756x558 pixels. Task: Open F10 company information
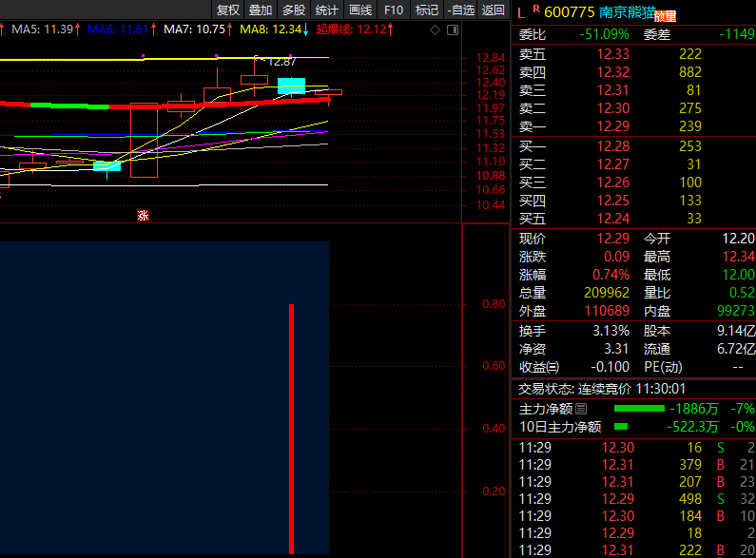pyautogui.click(x=394, y=10)
